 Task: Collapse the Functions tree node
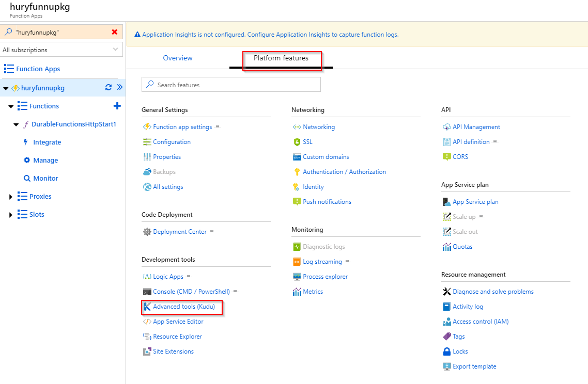tap(10, 106)
